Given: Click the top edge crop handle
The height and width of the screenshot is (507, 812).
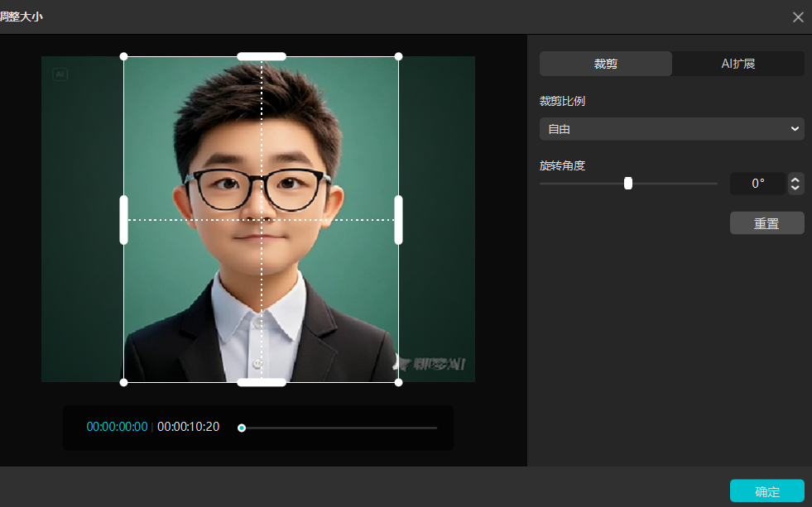Looking at the screenshot, I should (262, 56).
